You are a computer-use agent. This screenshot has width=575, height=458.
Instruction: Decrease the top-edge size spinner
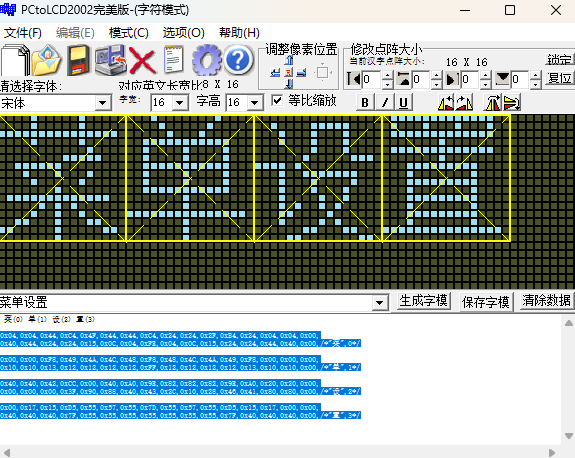pos(436,84)
